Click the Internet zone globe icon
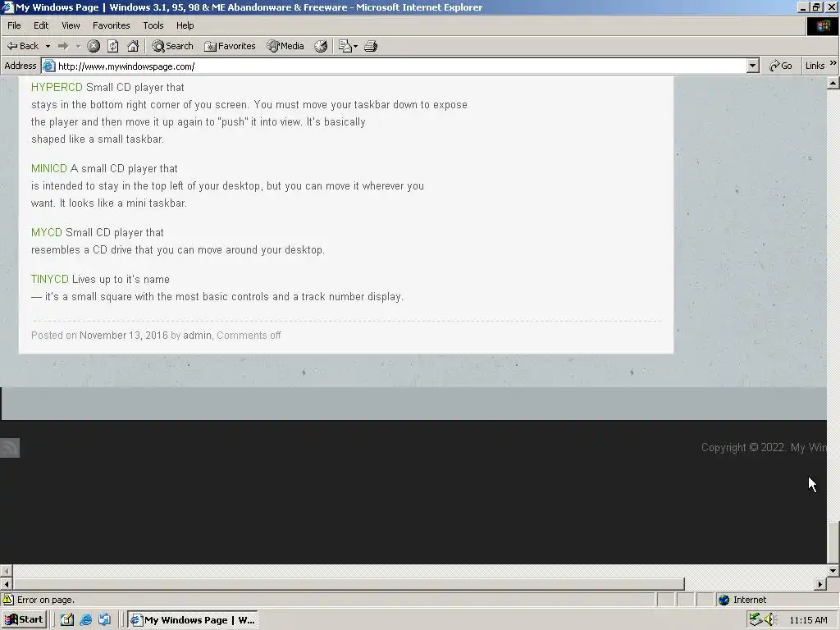Screen dimensions: 840x630 pos(724,600)
